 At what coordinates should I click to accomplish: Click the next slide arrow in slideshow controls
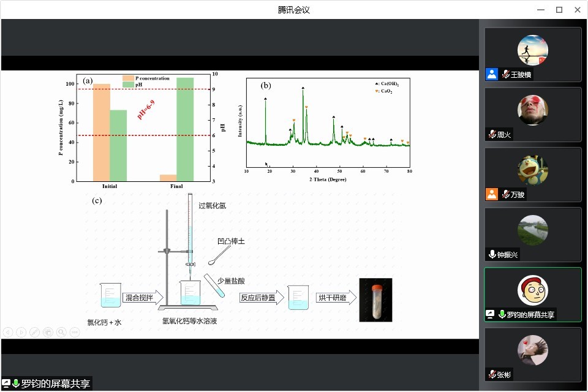click(x=21, y=332)
